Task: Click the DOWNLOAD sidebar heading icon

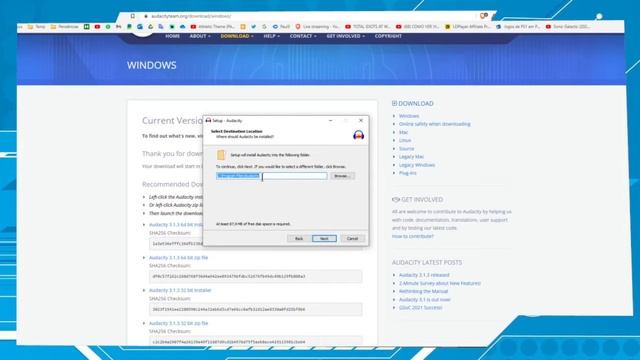Action: point(394,104)
